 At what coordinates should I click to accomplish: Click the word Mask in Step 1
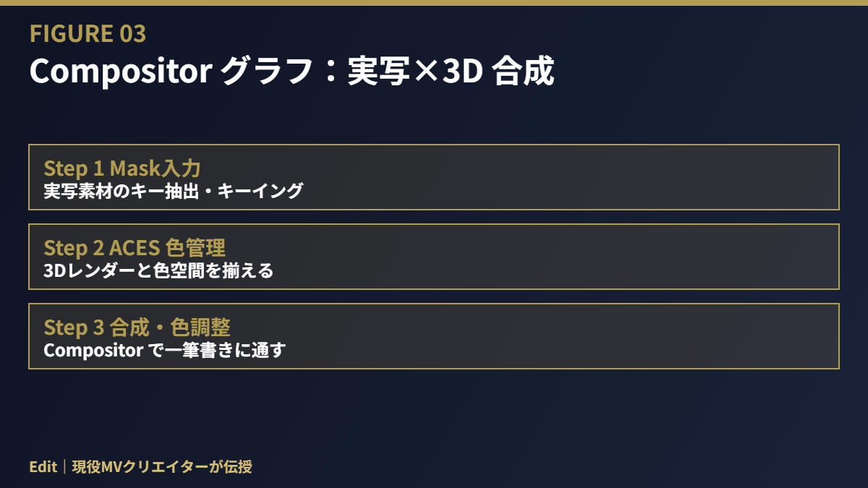click(132, 168)
